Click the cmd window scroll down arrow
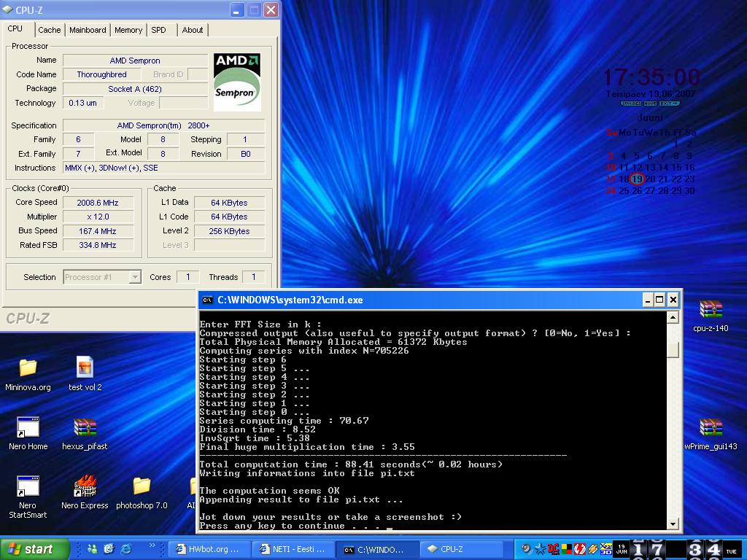The height and width of the screenshot is (560, 747). click(x=673, y=524)
